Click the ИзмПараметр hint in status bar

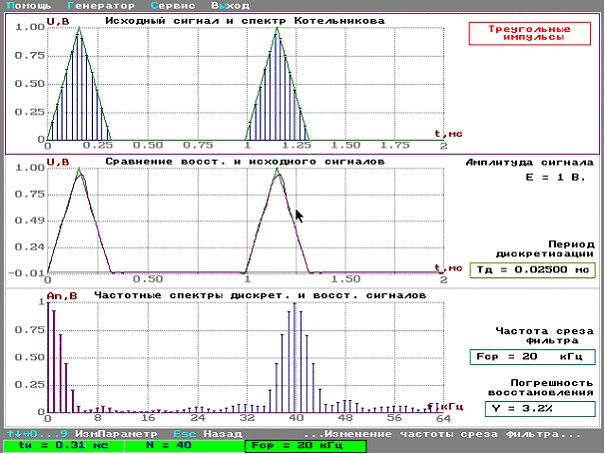click(118, 434)
